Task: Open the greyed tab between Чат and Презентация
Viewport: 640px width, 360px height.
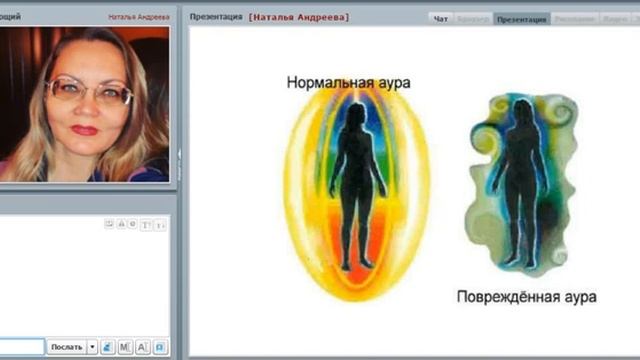Action: click(473, 19)
